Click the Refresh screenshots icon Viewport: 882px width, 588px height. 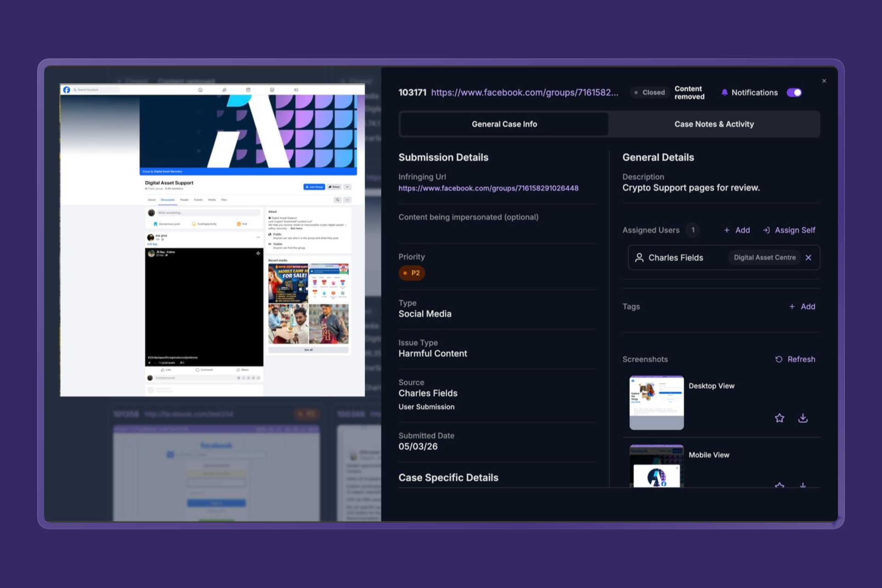click(x=779, y=359)
